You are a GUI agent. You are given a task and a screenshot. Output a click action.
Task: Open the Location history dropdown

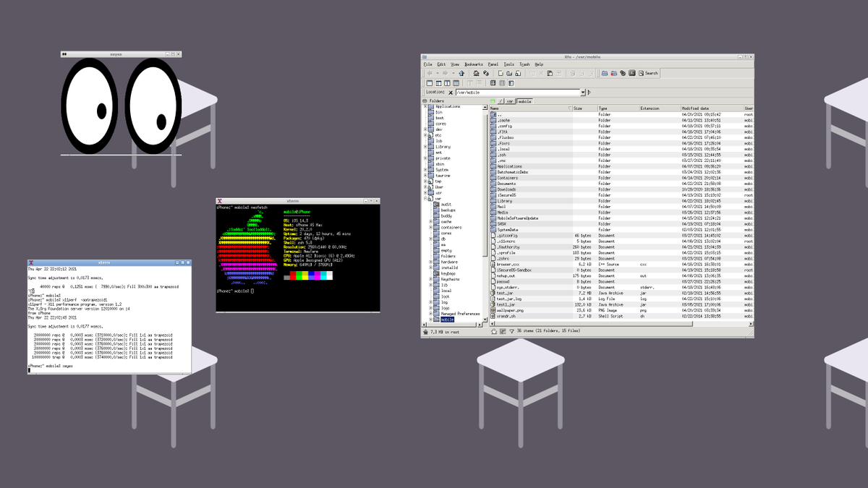coord(583,93)
